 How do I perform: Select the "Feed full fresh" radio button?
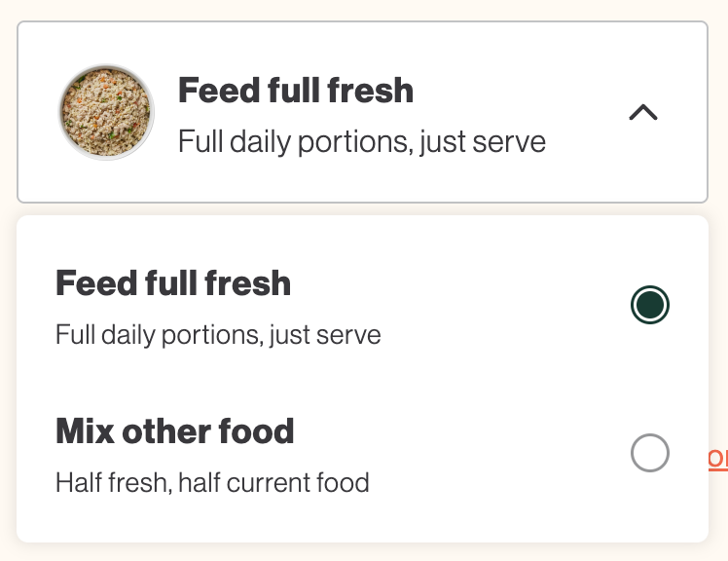coord(650,306)
